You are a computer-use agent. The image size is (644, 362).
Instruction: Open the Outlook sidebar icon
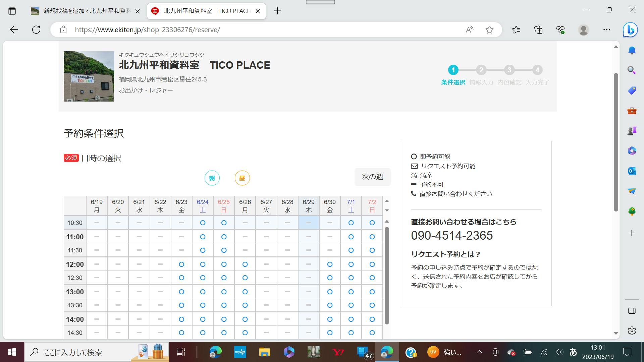[632, 171]
